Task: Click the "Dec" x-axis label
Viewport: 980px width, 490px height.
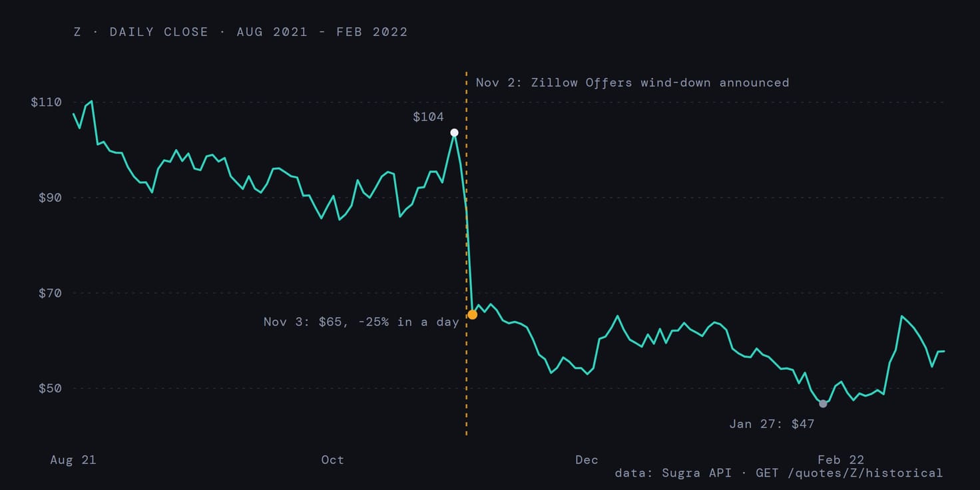Action: click(587, 460)
